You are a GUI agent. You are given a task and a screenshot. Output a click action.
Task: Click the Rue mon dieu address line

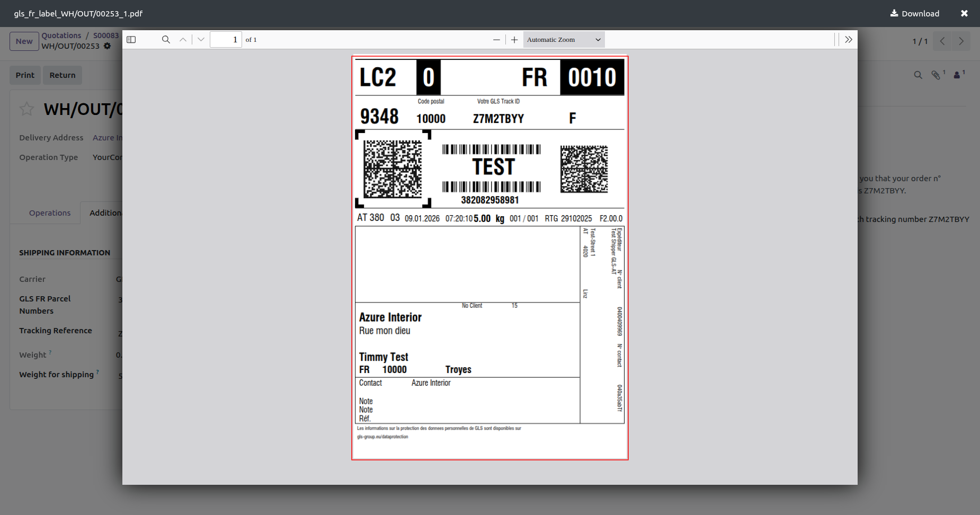click(385, 331)
